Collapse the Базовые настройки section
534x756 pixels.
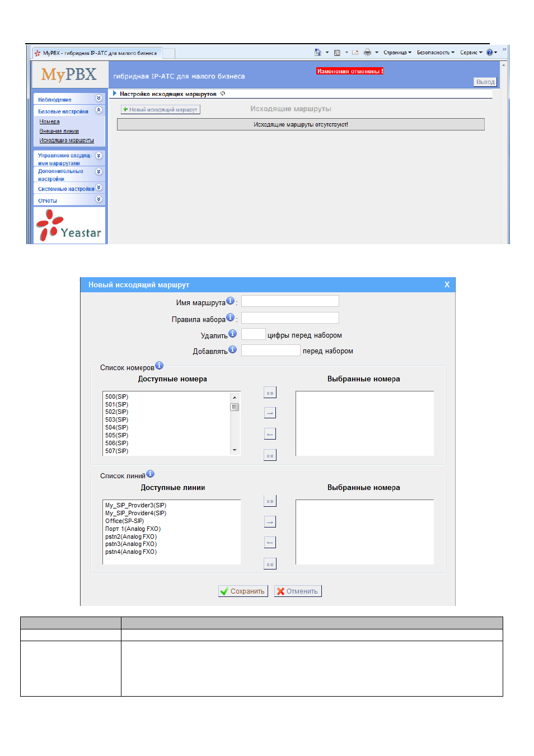[99, 110]
